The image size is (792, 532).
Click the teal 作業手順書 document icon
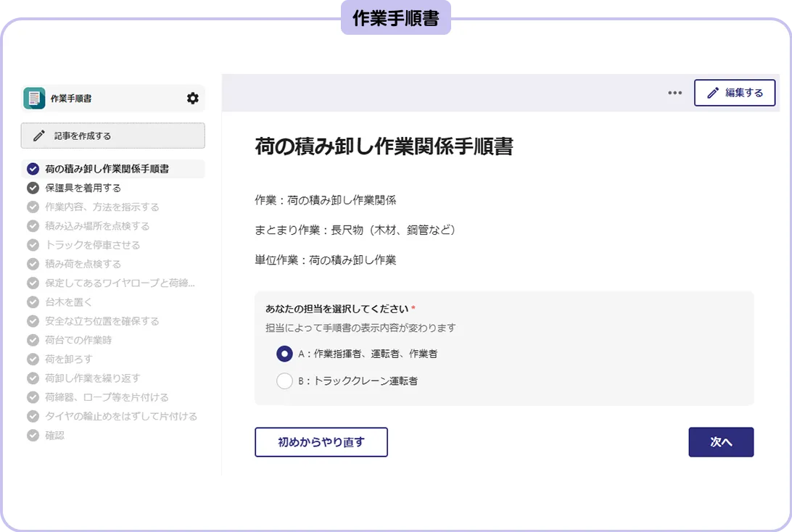pyautogui.click(x=33, y=99)
